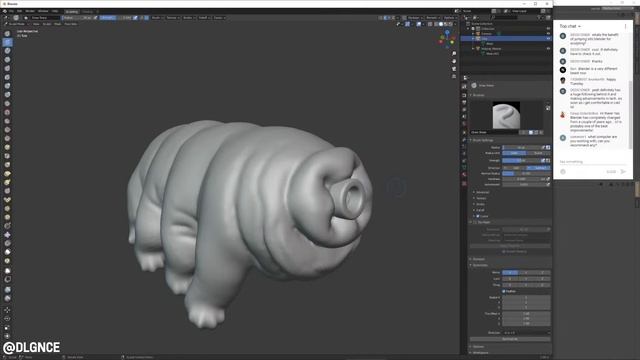
Task: Open the Face Sets header menu
Action: point(70,24)
